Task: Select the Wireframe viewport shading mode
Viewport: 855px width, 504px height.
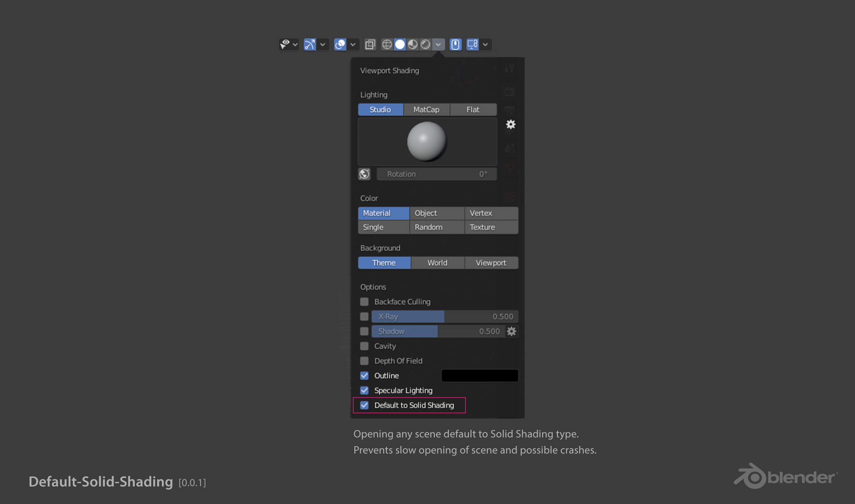Action: tap(387, 44)
